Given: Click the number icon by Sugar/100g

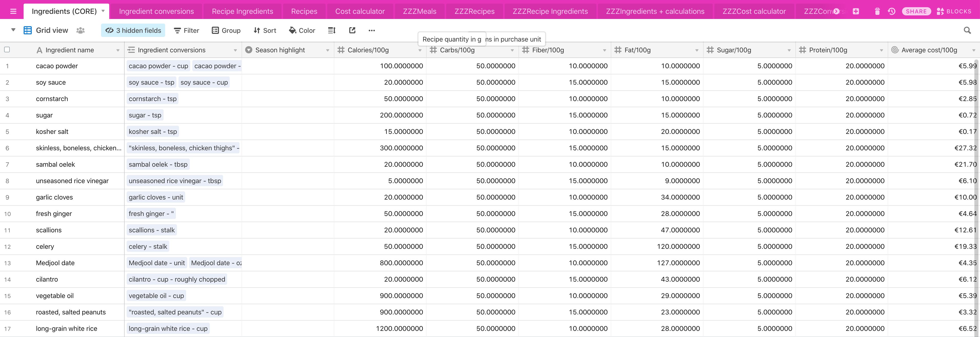Looking at the screenshot, I should [x=710, y=50].
